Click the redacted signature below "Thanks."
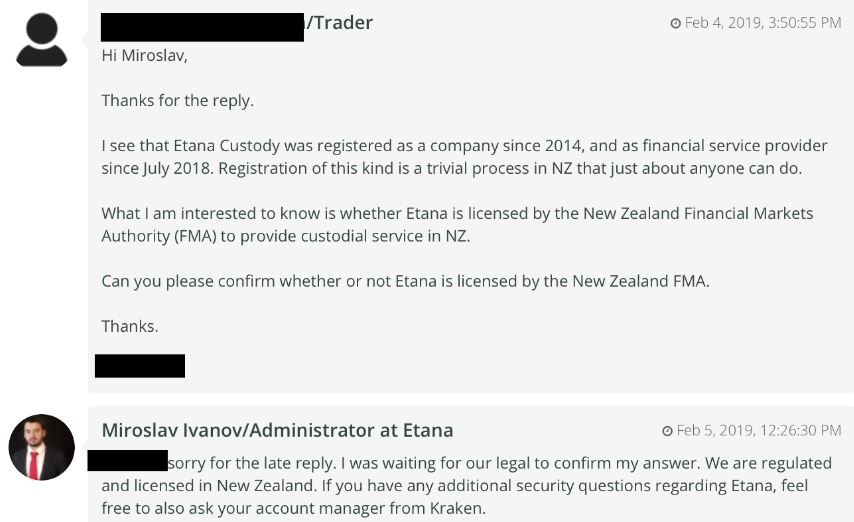Screen dimensions: 854x522 coord(139,365)
